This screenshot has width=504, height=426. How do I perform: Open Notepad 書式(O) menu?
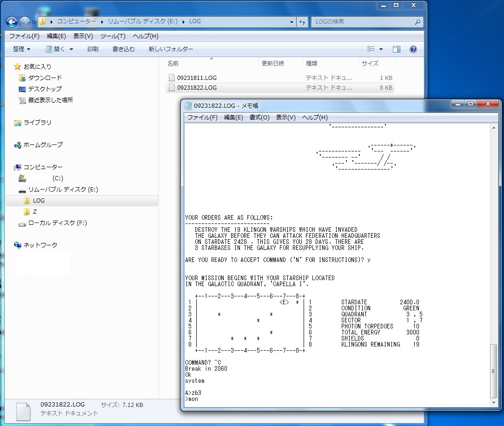[259, 117]
